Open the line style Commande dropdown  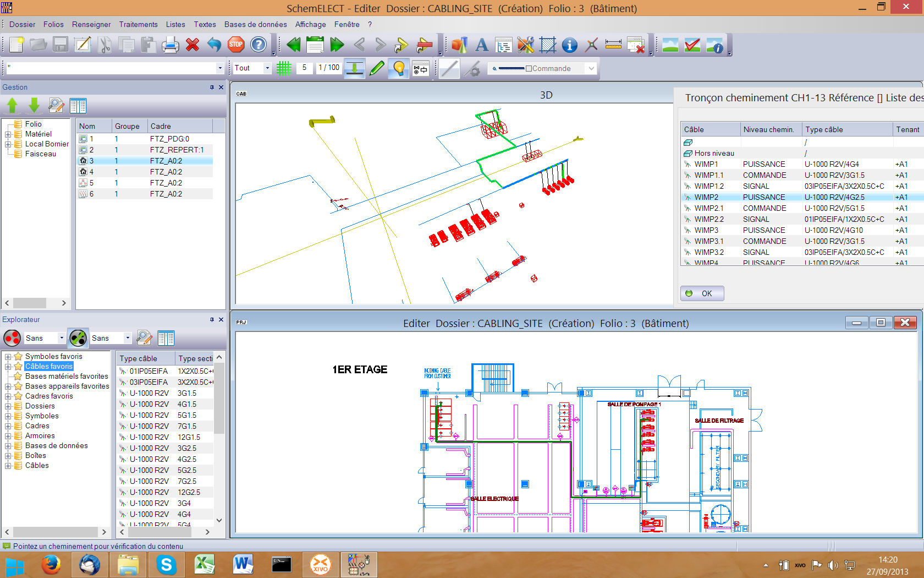pos(591,68)
